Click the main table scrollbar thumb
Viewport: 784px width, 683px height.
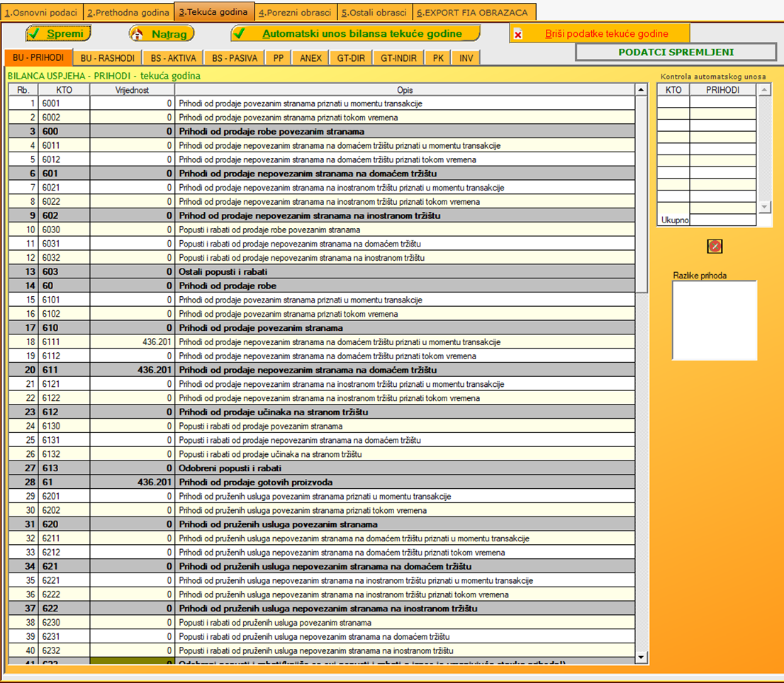(x=641, y=194)
